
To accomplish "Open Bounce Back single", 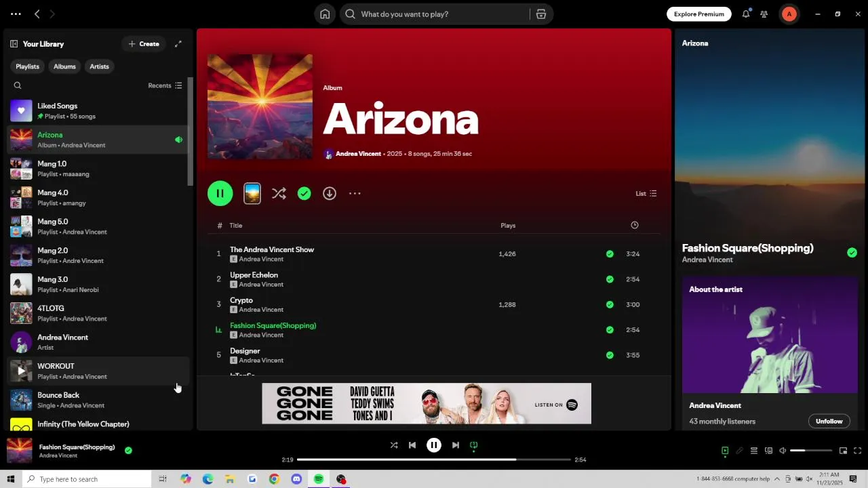I will (97, 400).
